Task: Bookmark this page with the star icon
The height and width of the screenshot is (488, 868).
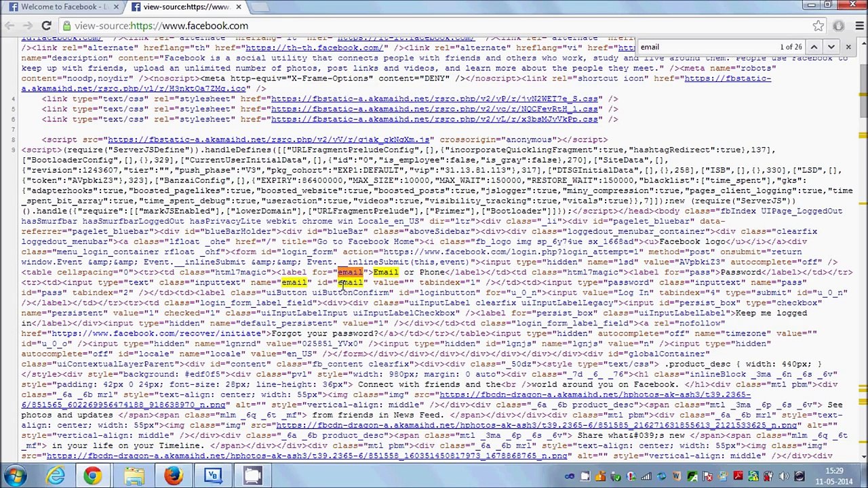Action: tap(818, 26)
